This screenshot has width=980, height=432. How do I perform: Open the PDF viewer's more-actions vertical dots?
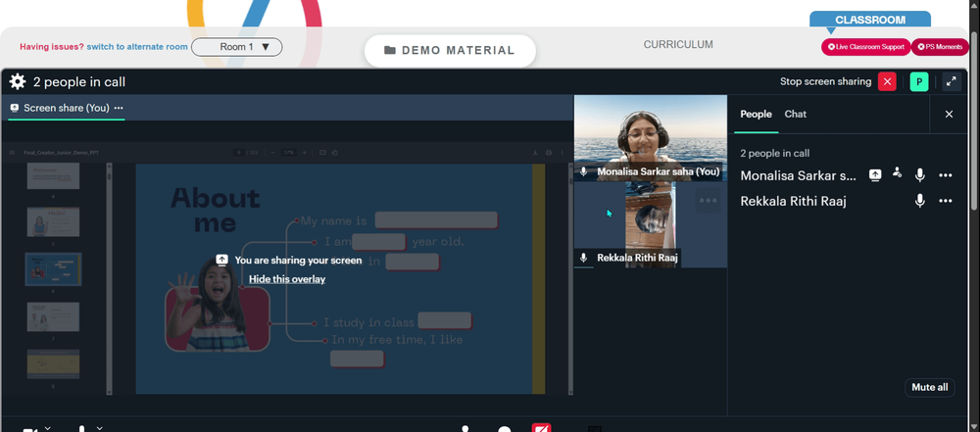pyautogui.click(x=563, y=153)
